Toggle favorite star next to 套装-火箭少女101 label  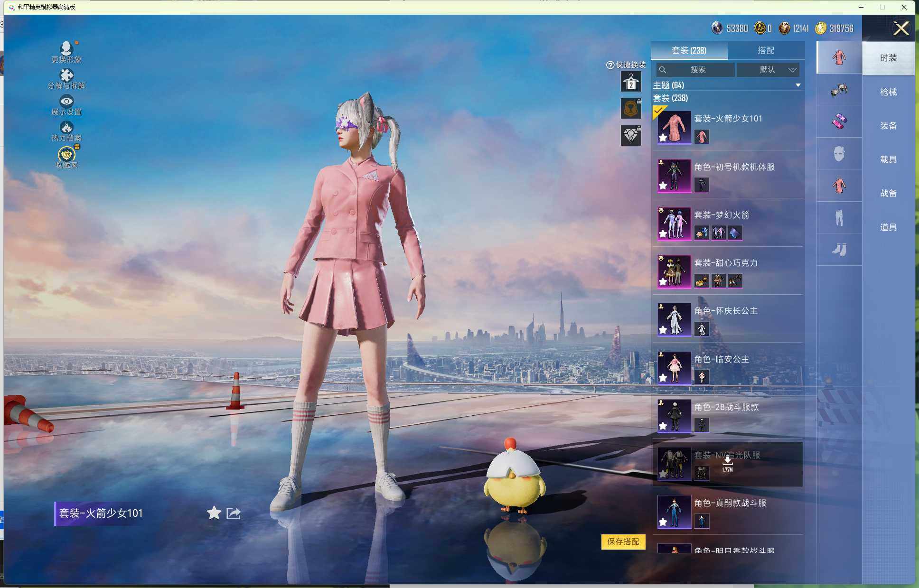pos(214,513)
